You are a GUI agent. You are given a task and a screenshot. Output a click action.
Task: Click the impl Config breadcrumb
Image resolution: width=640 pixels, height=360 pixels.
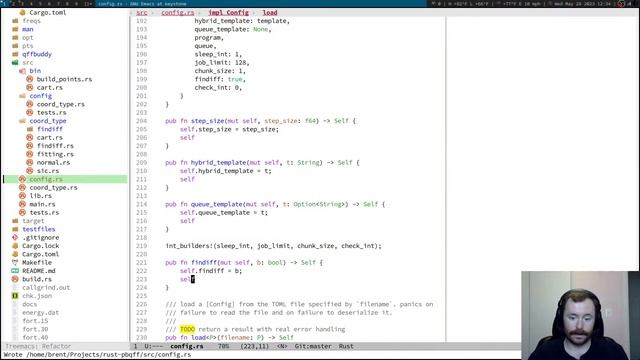tap(228, 13)
